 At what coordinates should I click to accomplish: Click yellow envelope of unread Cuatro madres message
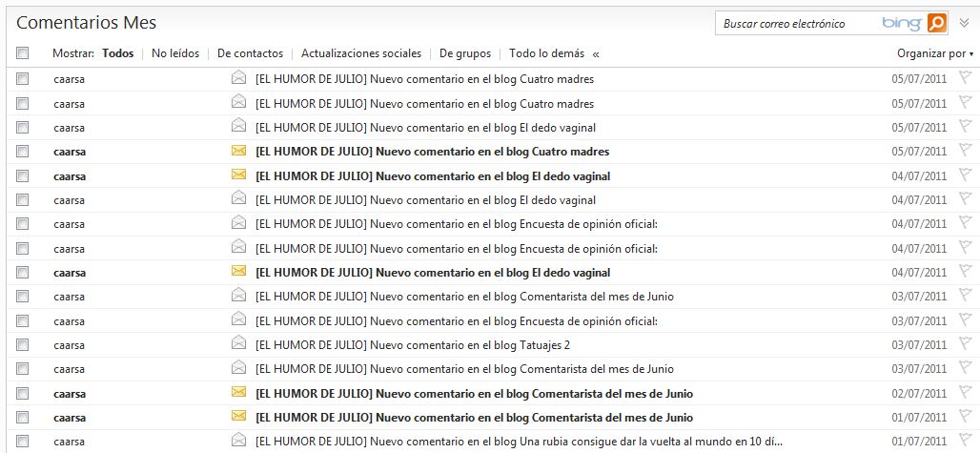click(238, 150)
